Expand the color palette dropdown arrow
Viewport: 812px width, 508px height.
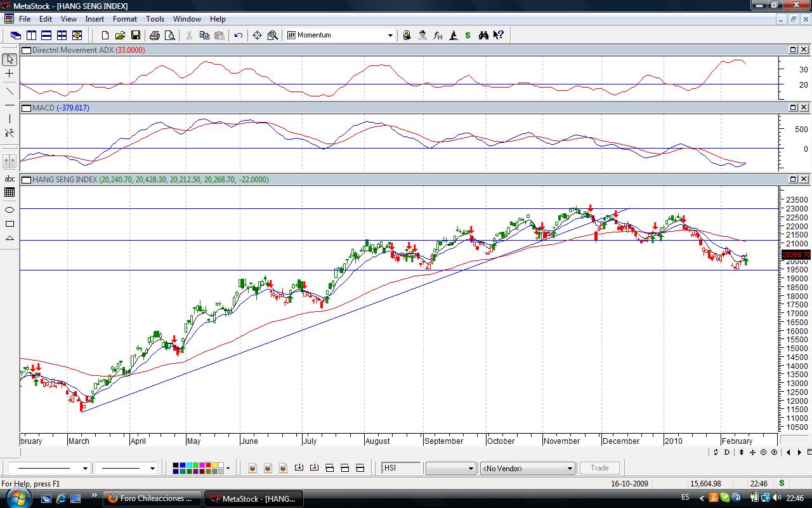pyautogui.click(x=228, y=469)
